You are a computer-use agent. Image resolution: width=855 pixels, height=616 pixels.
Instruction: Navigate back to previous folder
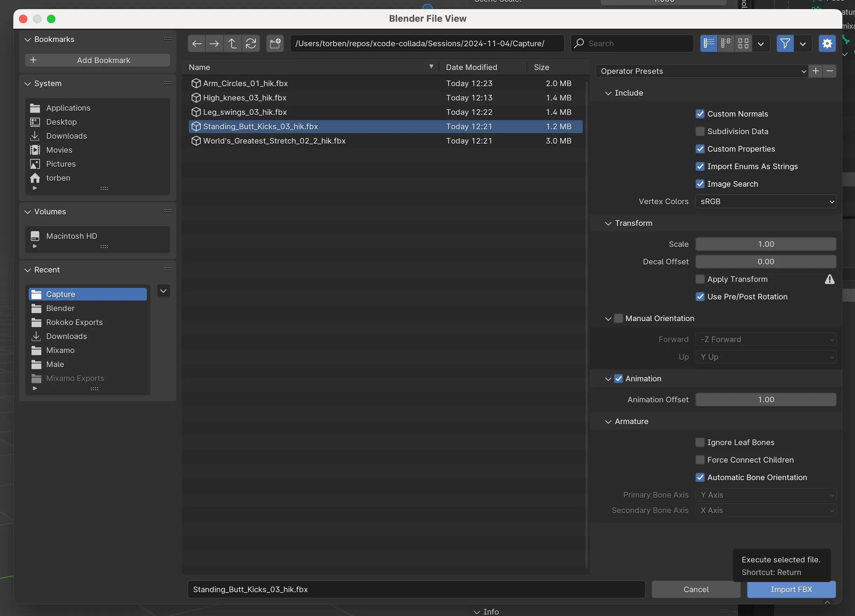pos(197,43)
